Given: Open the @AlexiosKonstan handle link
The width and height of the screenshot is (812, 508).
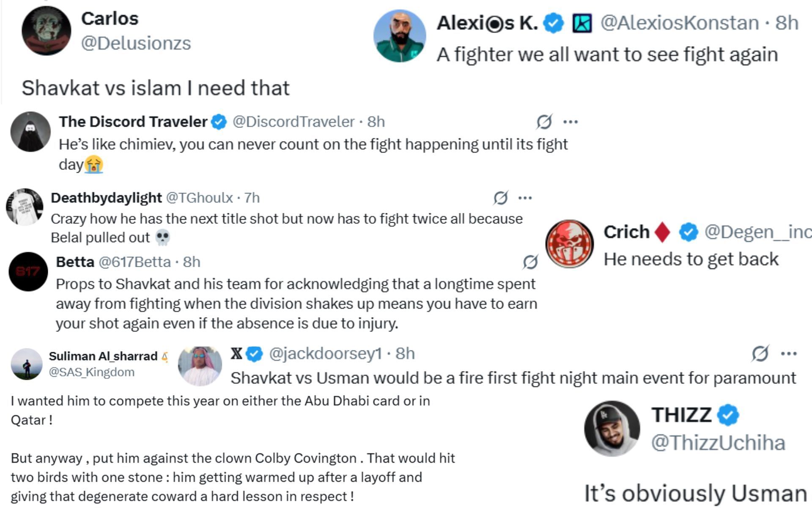Looking at the screenshot, I should 679,23.
